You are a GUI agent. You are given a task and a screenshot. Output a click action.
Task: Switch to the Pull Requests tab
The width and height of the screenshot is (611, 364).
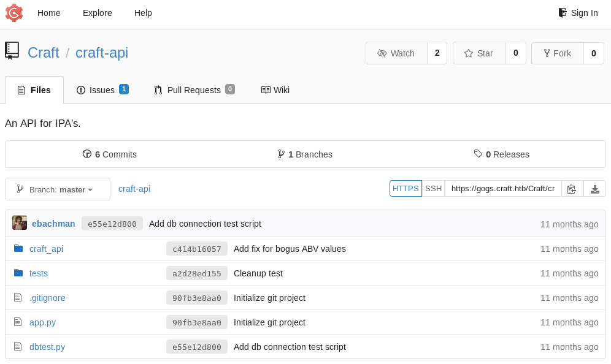click(x=194, y=90)
